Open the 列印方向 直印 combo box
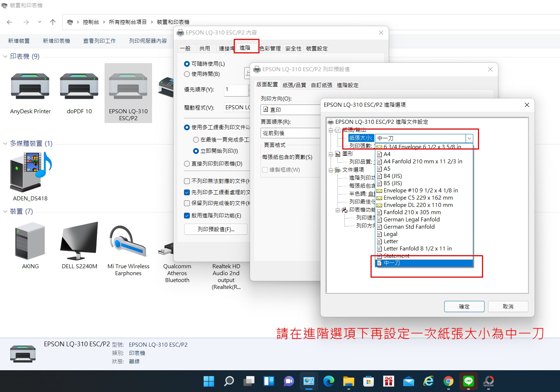The width and height of the screenshot is (560, 392). point(291,110)
